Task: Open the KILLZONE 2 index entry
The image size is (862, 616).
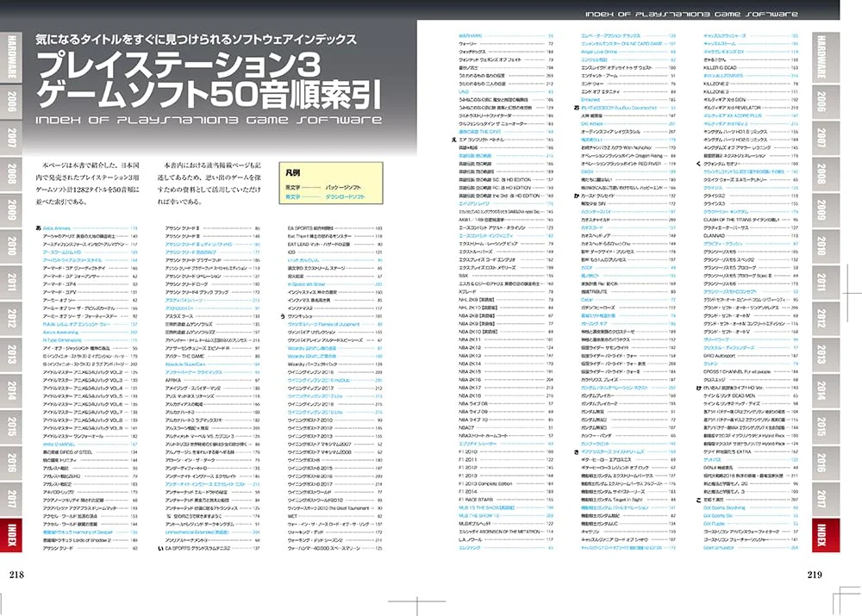Action: (x=715, y=84)
